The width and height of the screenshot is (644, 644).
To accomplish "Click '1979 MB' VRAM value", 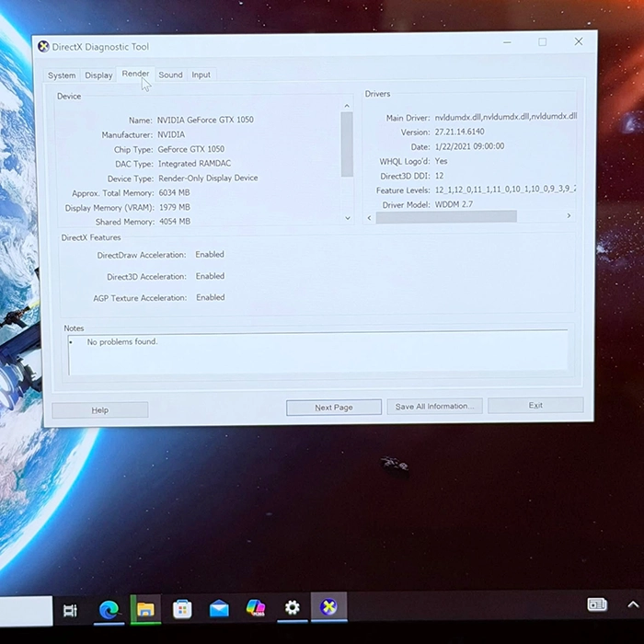I will point(175,207).
